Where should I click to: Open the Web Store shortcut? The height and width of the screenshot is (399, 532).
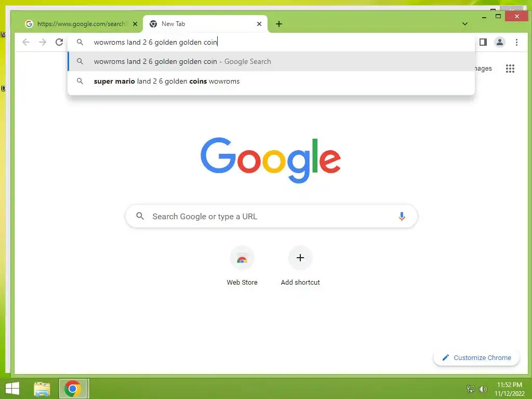pyautogui.click(x=242, y=267)
